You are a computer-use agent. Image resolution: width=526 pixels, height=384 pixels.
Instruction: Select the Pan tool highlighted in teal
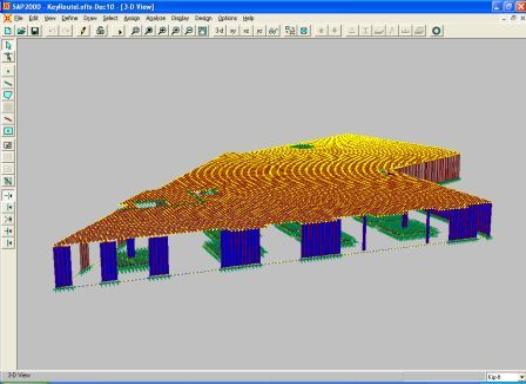pyautogui.click(x=202, y=31)
